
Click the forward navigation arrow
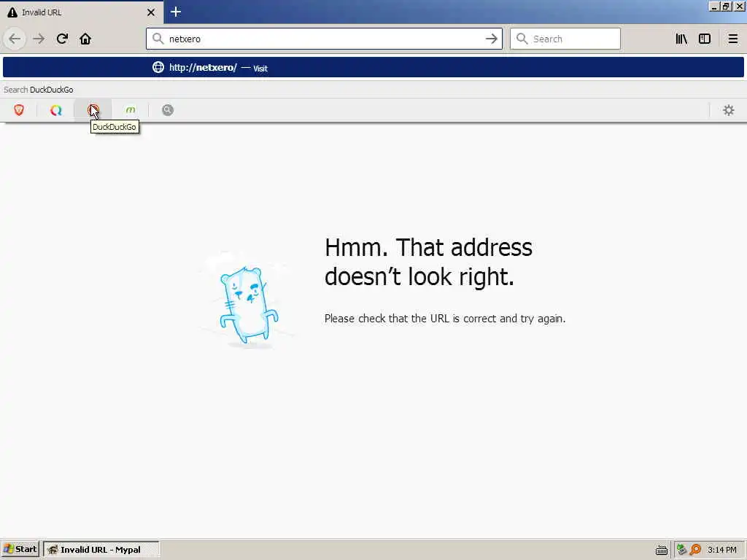39,39
